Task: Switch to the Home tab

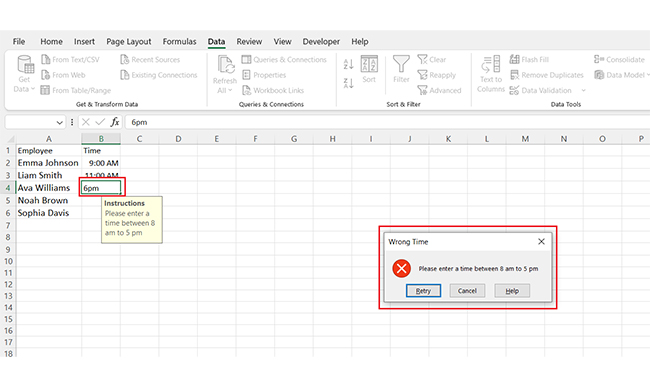Action: (51, 41)
